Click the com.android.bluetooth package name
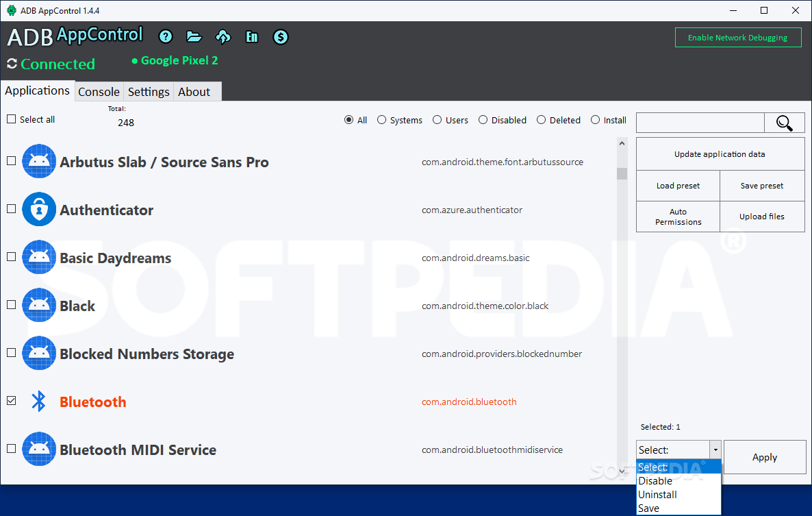Screen dimensions: 812x516 (469, 402)
